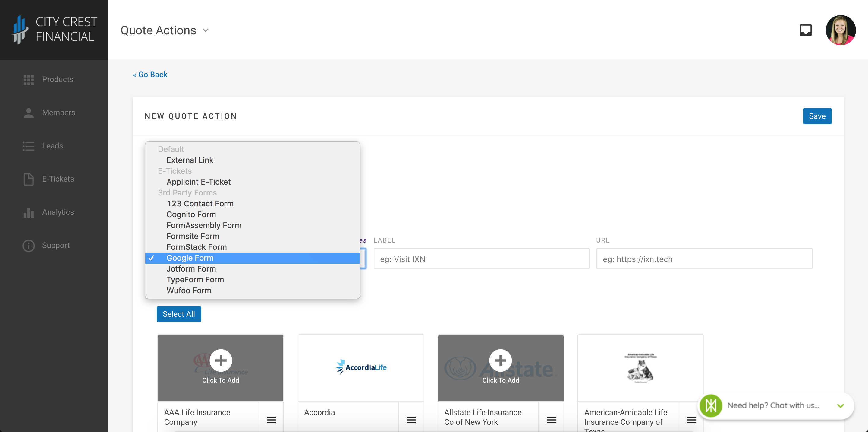Click the City Crest Financial logo
The height and width of the screenshot is (432, 868).
coord(54,30)
